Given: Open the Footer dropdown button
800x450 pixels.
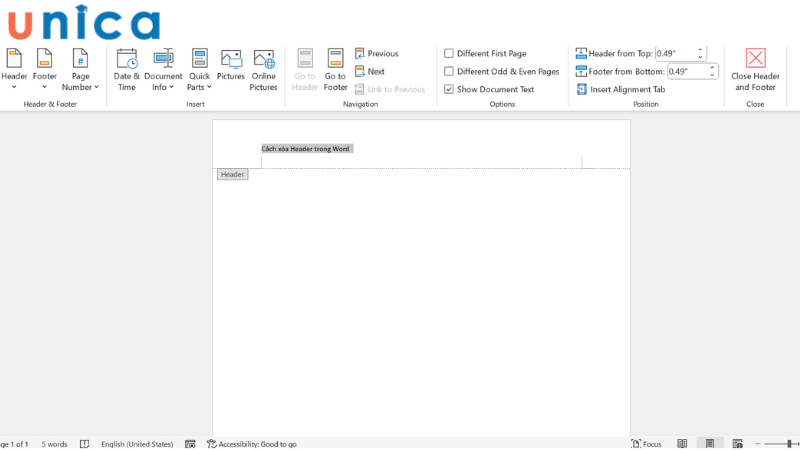Looking at the screenshot, I should click(x=44, y=69).
